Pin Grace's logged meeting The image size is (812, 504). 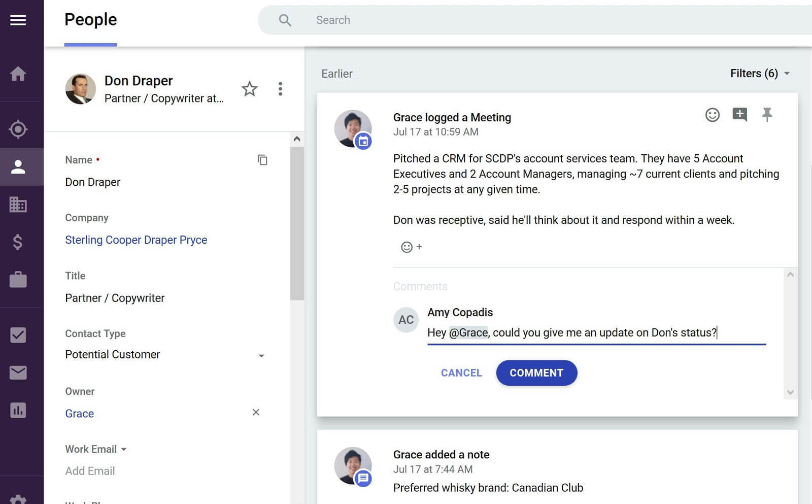(x=767, y=115)
